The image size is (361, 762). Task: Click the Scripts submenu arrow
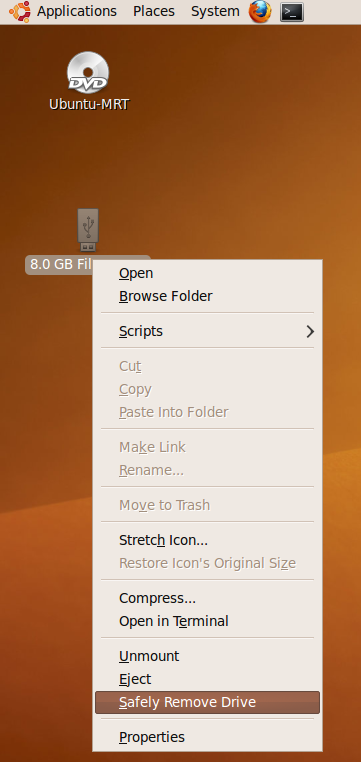coord(310,331)
